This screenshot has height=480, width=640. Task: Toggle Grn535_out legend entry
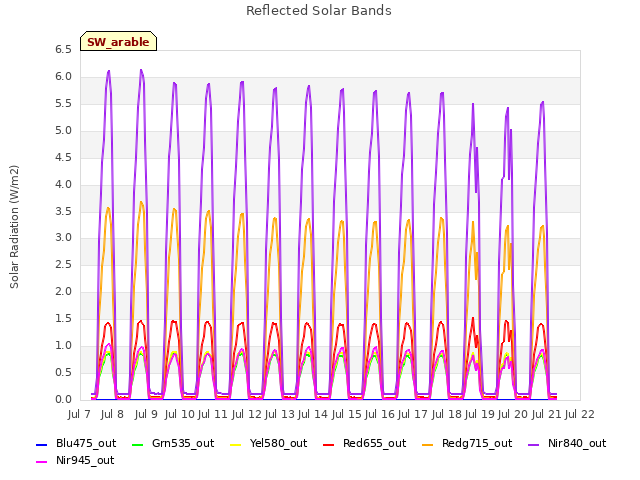pos(173,444)
